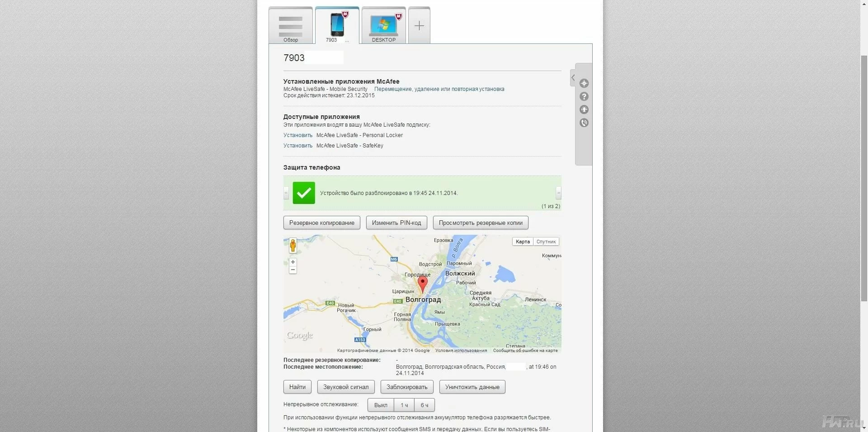This screenshot has height=432, width=868.
Task: Zoom in on the map with plus
Action: pos(293,262)
